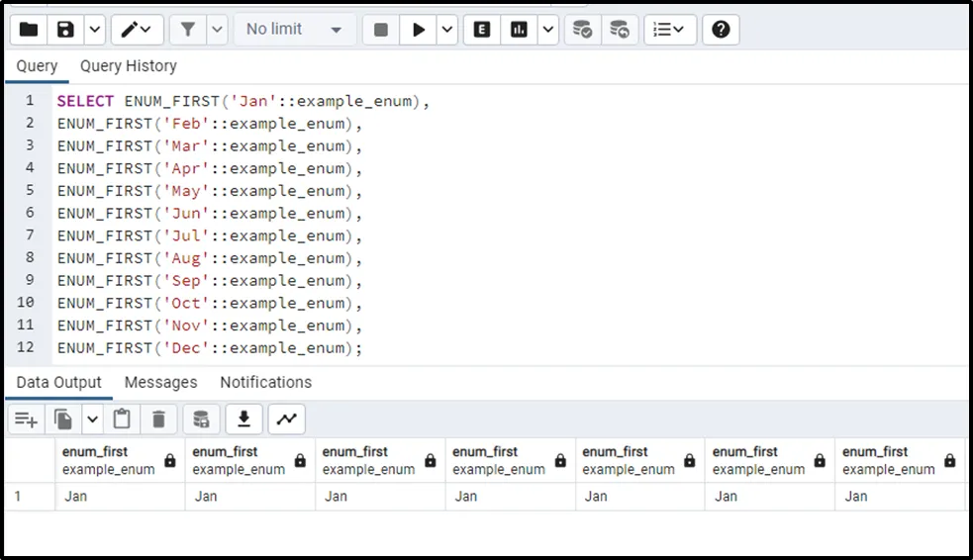Click the first enum_first column header
The width and height of the screenshot is (973, 560).
[x=108, y=460]
